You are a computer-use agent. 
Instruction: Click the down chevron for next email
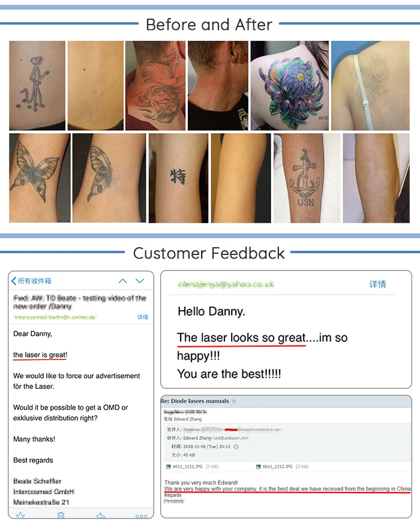click(140, 281)
